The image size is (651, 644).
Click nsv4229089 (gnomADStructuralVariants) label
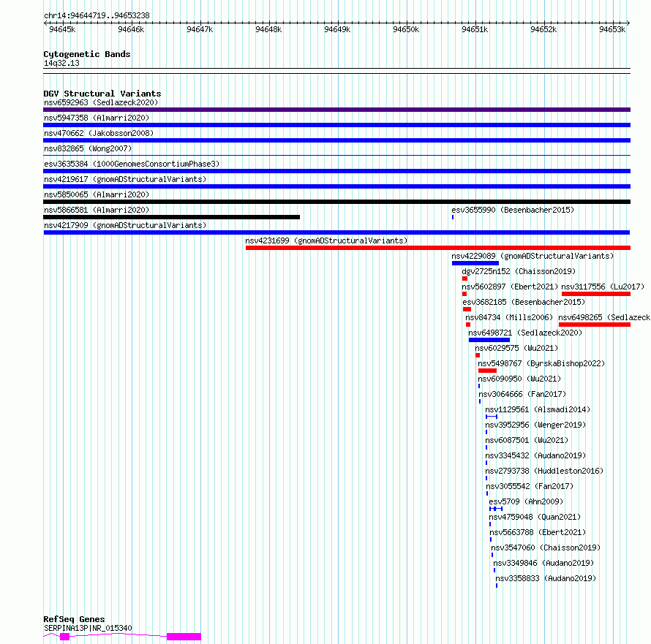pyautogui.click(x=533, y=256)
